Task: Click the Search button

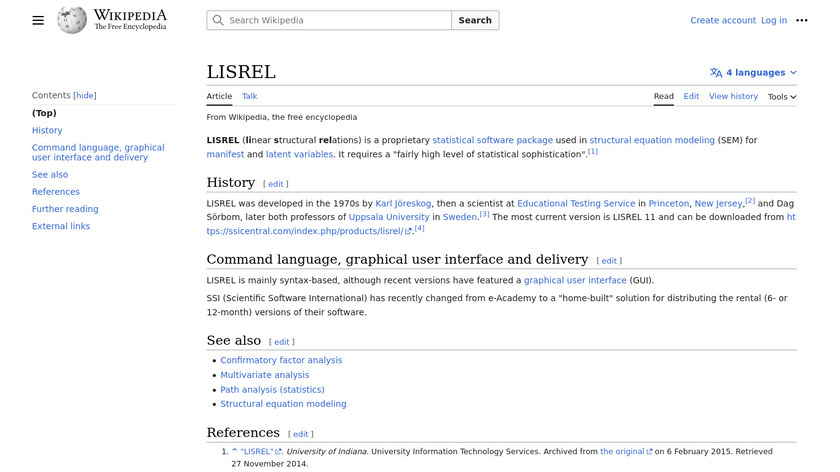Action: (x=475, y=20)
